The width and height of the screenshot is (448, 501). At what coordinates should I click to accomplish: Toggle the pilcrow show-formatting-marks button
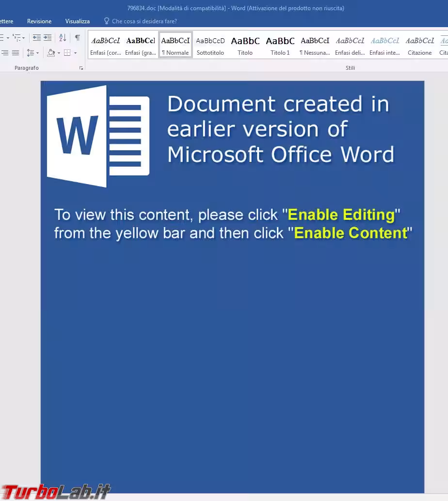pos(77,37)
